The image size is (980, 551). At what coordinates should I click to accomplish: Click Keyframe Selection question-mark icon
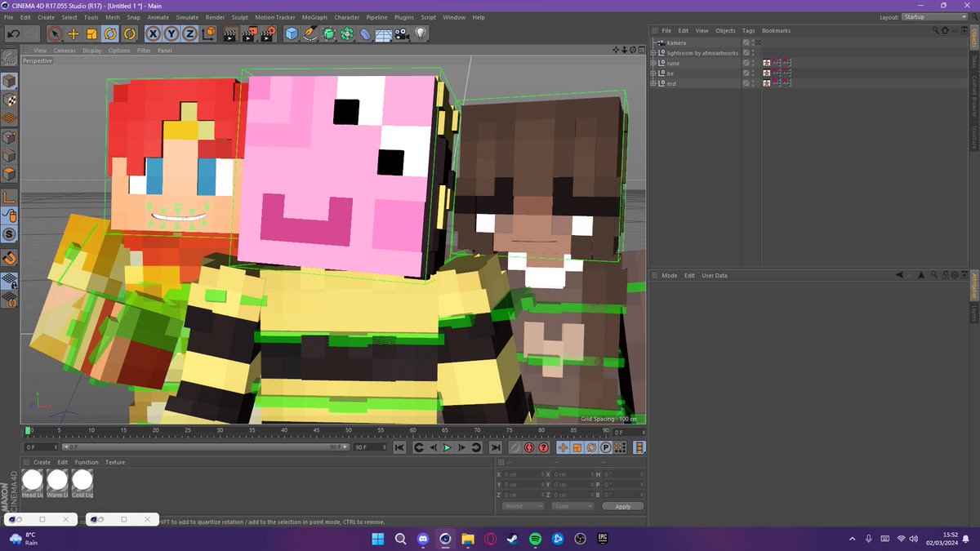click(543, 447)
